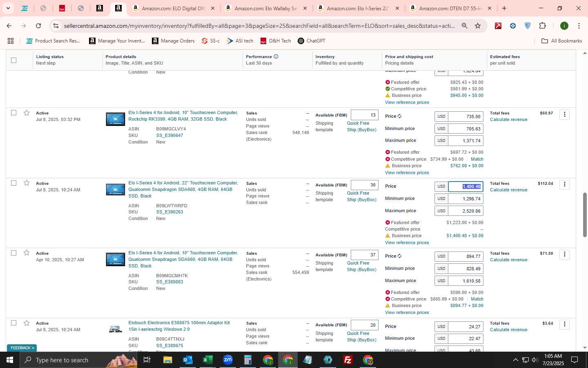Screen dimensions: 588x368
Task: Open actions menu for $71.58 fees row
Action: pos(565,254)
